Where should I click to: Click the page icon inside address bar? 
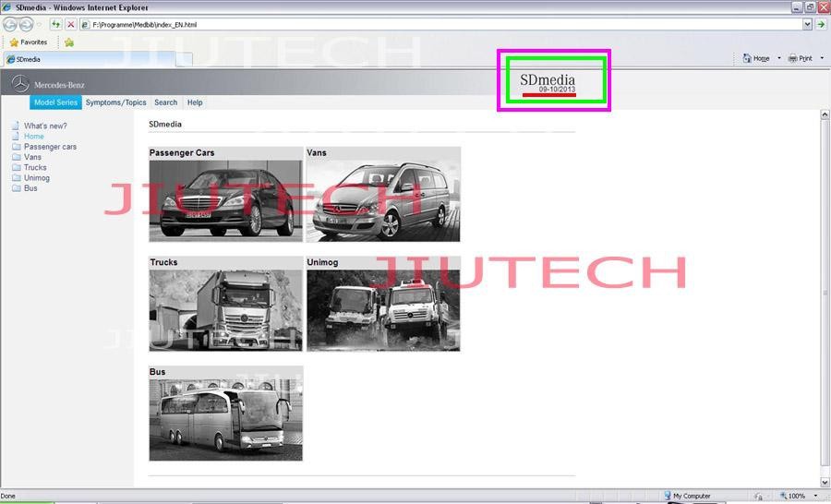click(85, 24)
